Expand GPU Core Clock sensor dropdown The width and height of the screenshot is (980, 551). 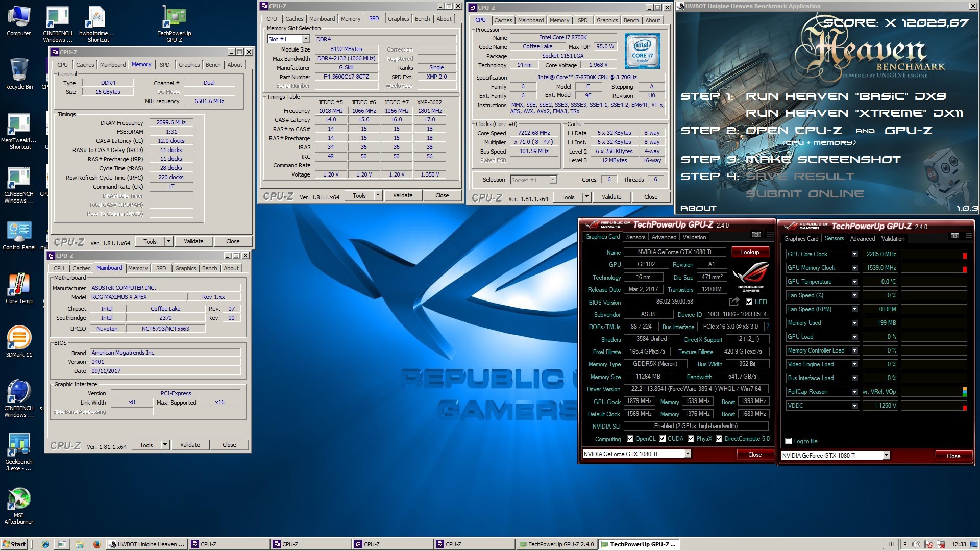(x=854, y=254)
